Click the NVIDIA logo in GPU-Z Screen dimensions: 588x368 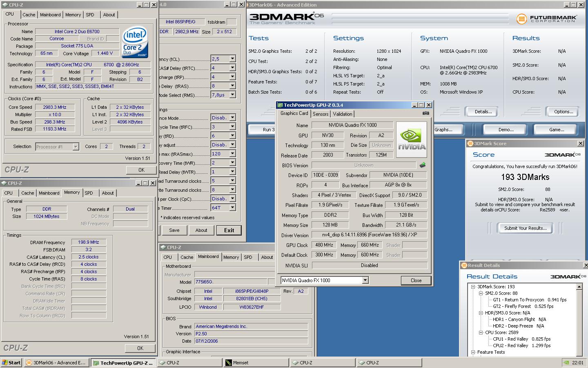click(412, 139)
